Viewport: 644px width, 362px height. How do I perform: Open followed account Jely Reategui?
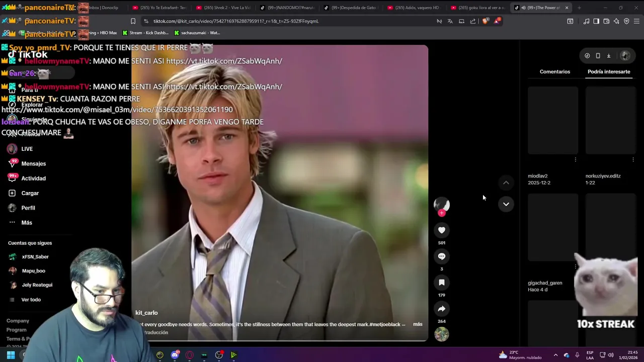tap(37, 285)
